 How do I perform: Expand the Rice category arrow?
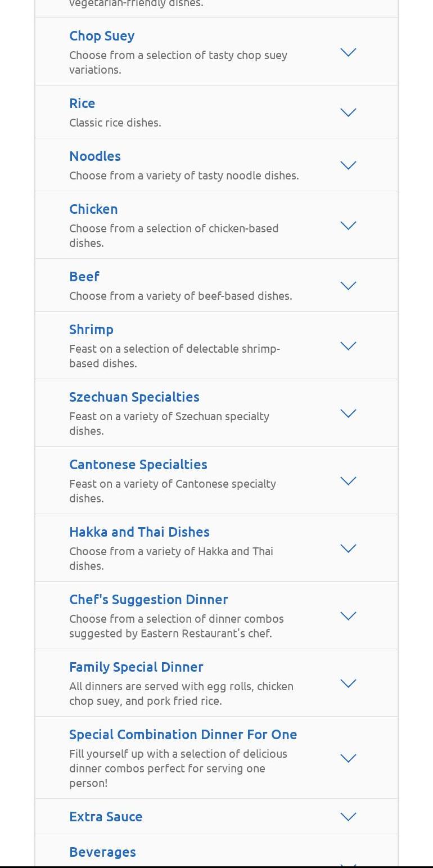348,113
